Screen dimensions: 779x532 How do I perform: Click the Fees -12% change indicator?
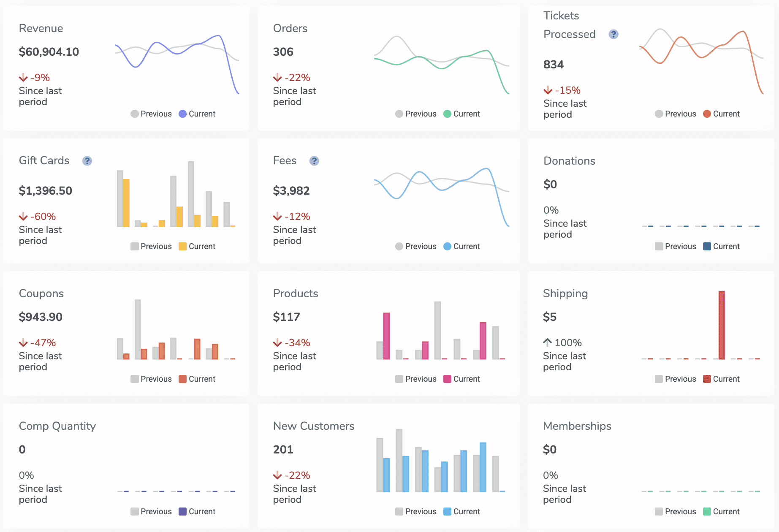(291, 217)
